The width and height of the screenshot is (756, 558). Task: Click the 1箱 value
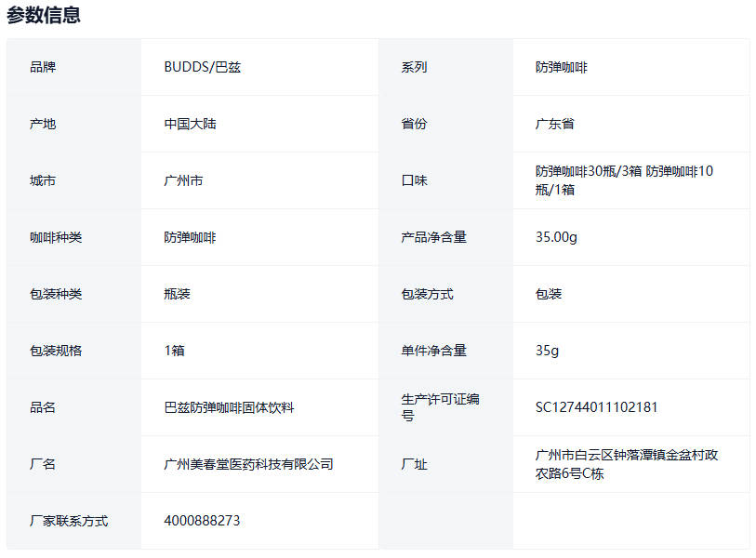coord(174,351)
